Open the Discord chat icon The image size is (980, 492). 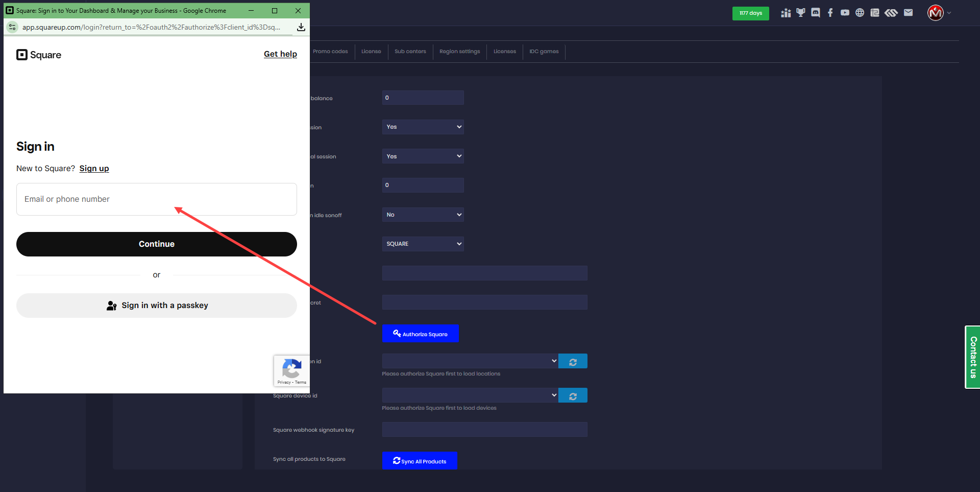point(816,13)
